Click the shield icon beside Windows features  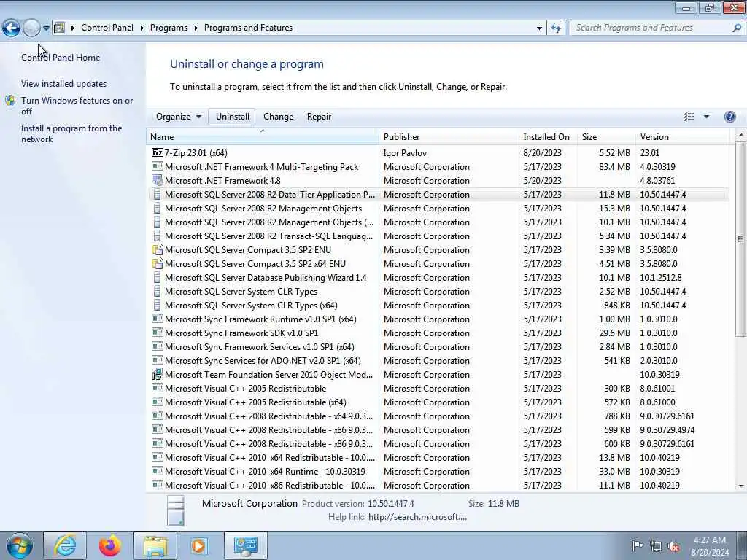pos(10,101)
